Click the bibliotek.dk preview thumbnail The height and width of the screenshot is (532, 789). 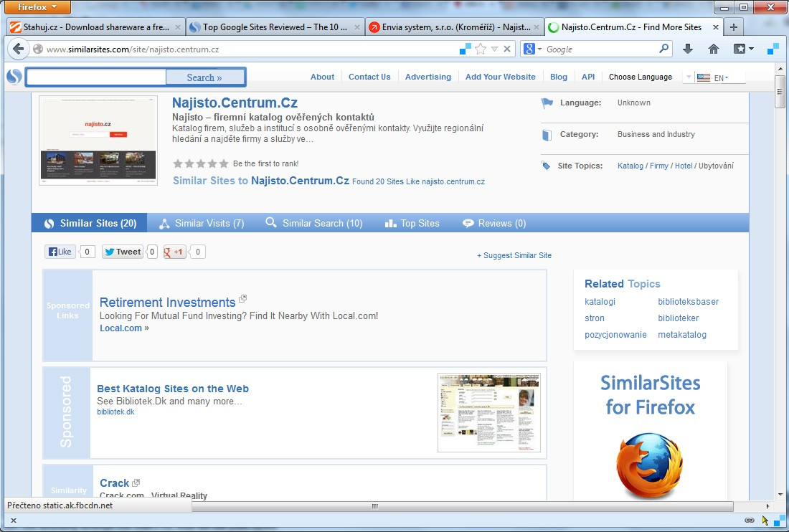[x=489, y=413]
